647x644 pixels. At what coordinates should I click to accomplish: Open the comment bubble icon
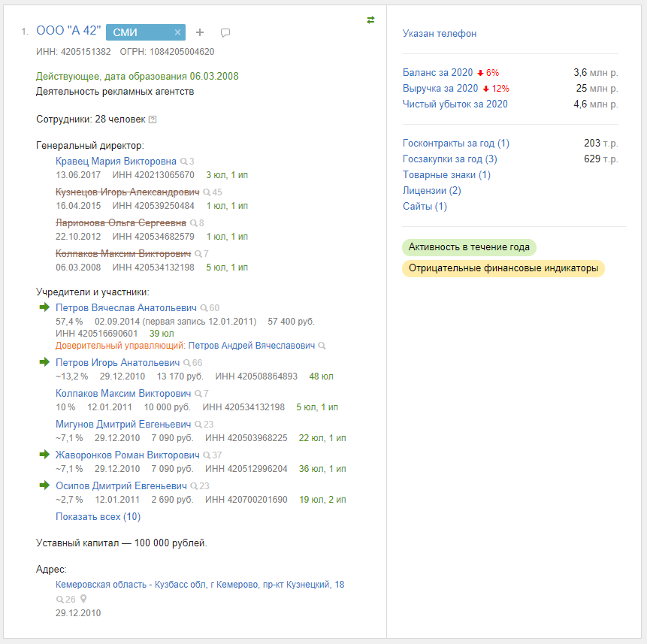click(225, 32)
